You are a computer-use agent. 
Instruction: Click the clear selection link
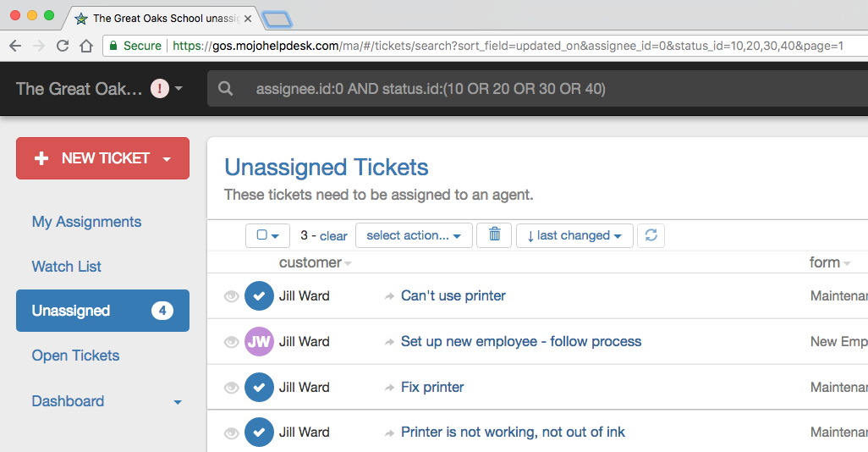(333, 236)
